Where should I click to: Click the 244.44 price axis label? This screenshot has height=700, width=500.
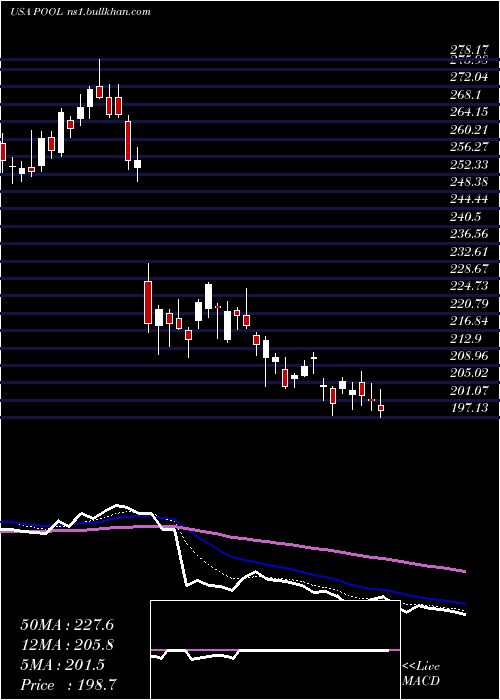pyautogui.click(x=469, y=200)
